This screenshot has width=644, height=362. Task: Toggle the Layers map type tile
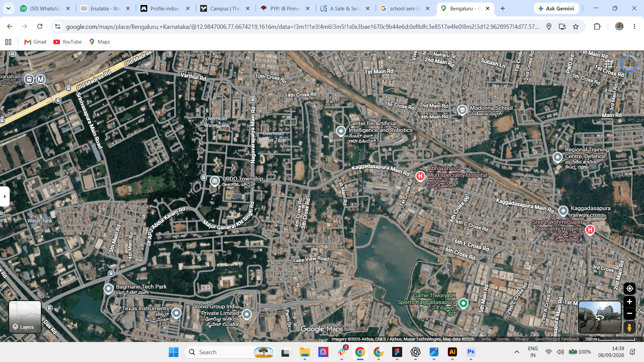(x=25, y=317)
